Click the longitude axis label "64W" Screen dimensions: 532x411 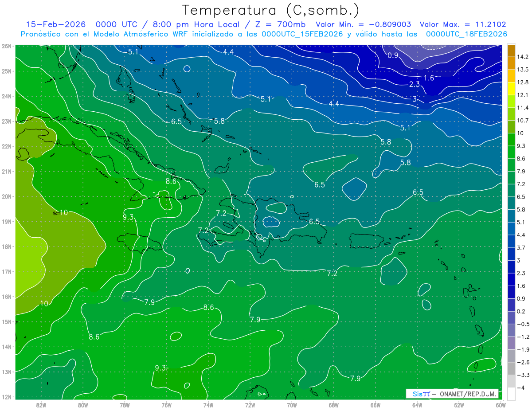point(417,405)
